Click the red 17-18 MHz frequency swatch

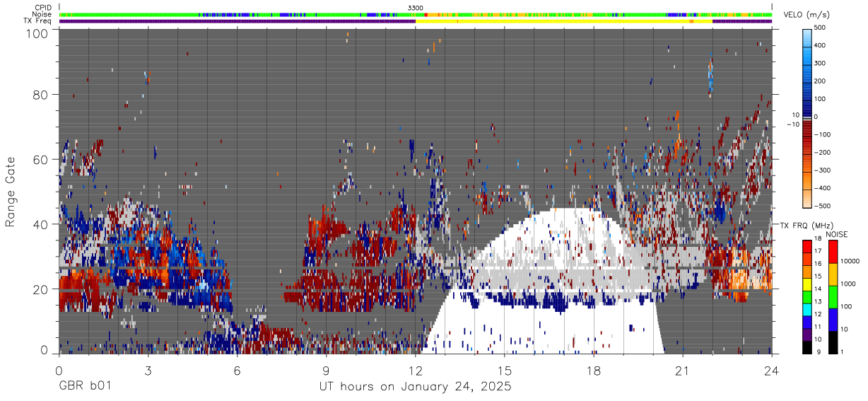807,247
